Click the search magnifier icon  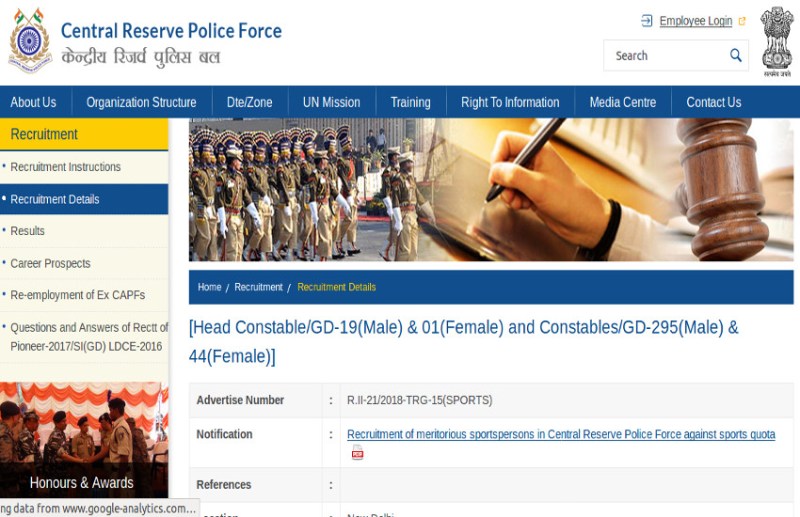[x=736, y=55]
